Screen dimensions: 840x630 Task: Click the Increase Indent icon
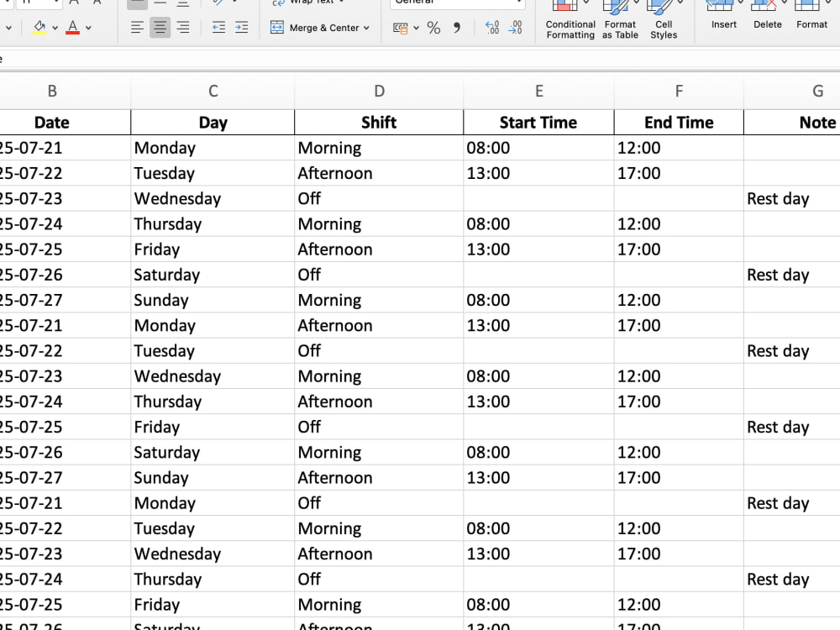point(242,28)
